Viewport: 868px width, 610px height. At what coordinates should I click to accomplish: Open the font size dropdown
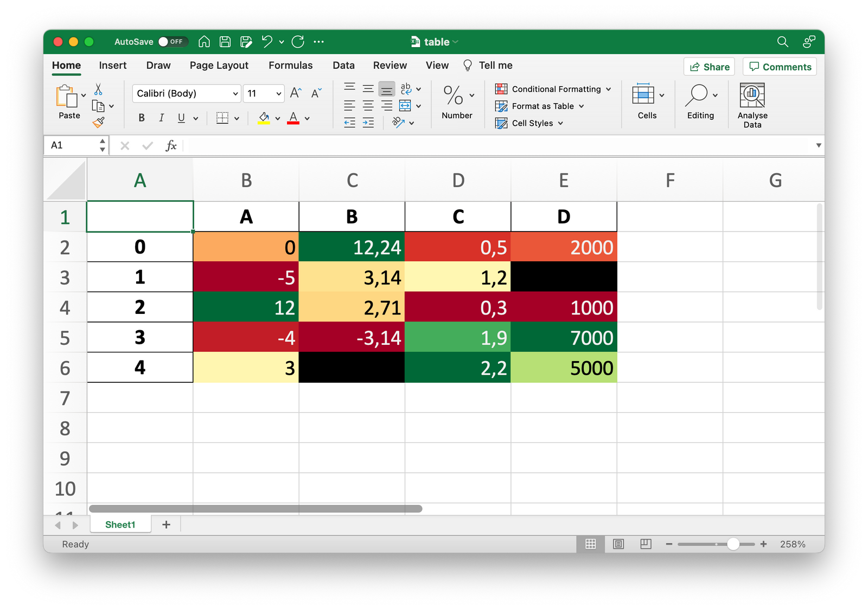point(264,93)
